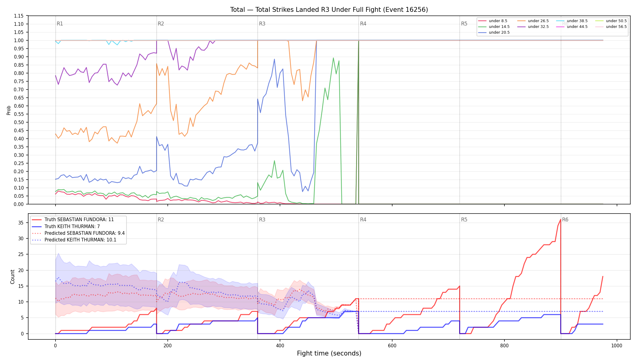Image resolution: width=637 pixels, height=364 pixels.
Task: Click probability tick label '1.15'
Action: point(19,16)
